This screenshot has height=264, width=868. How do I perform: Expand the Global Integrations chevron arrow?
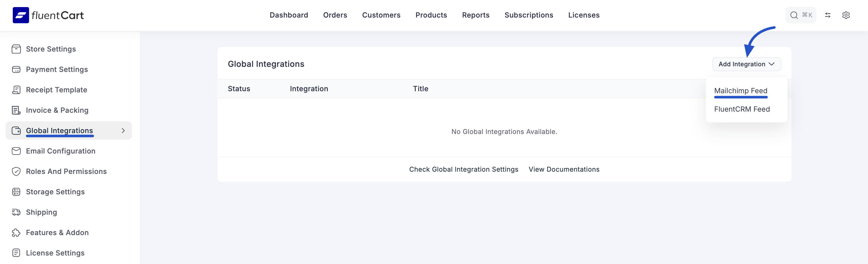[x=123, y=131]
